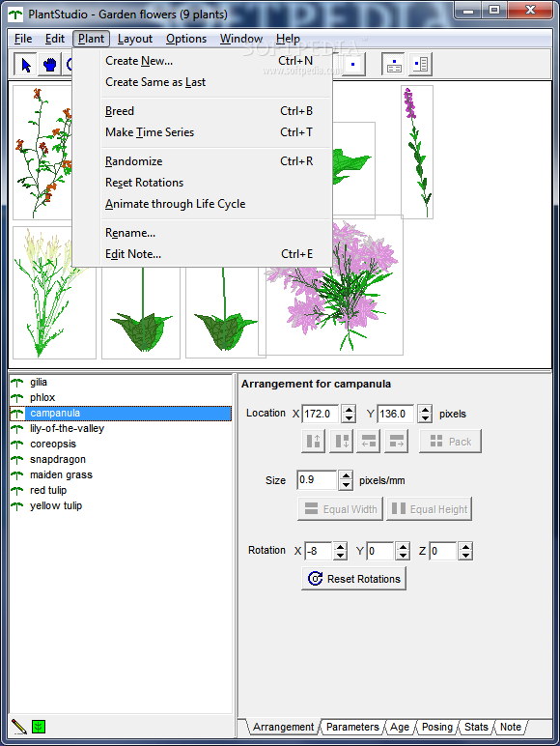Viewport: 560px width, 746px height.
Task: Click the Size input field showing 0.9
Action: tap(317, 479)
